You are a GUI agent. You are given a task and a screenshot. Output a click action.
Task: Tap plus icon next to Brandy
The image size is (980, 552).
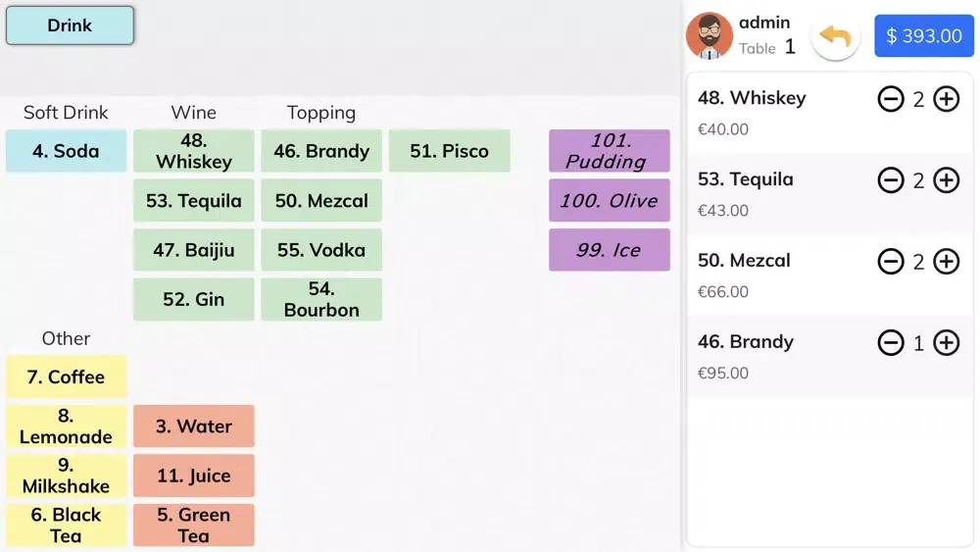coord(946,343)
